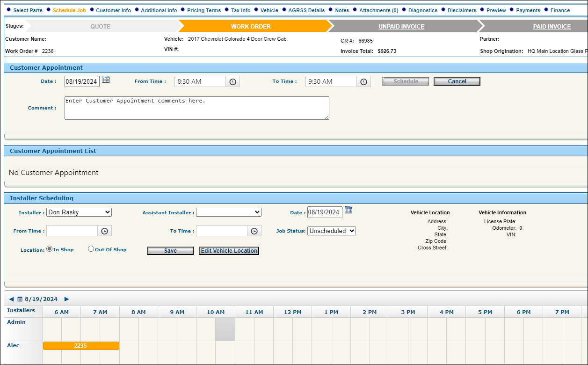The height and width of the screenshot is (365, 588).
Task: Open Attachments (0) tab
Action: click(379, 10)
